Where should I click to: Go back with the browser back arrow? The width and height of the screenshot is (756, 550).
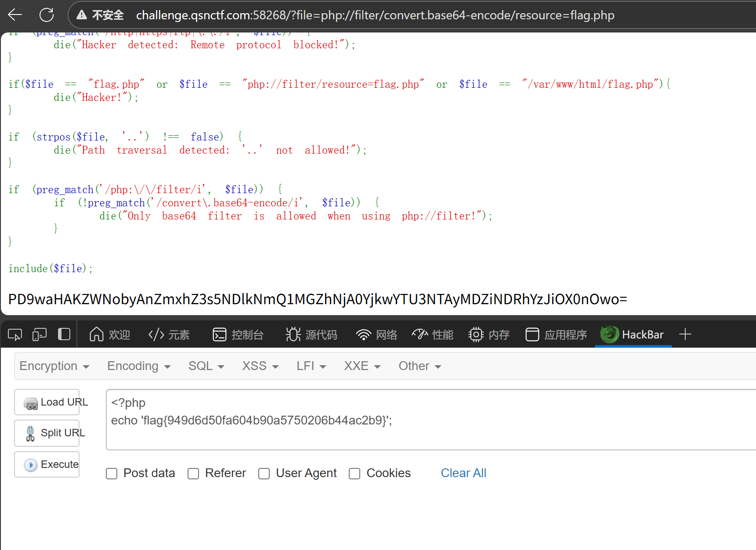(15, 15)
